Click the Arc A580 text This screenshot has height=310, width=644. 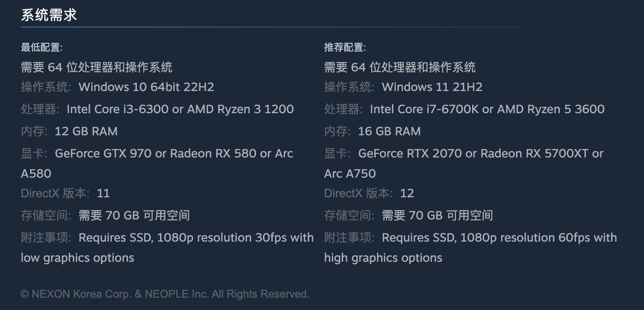click(x=36, y=174)
